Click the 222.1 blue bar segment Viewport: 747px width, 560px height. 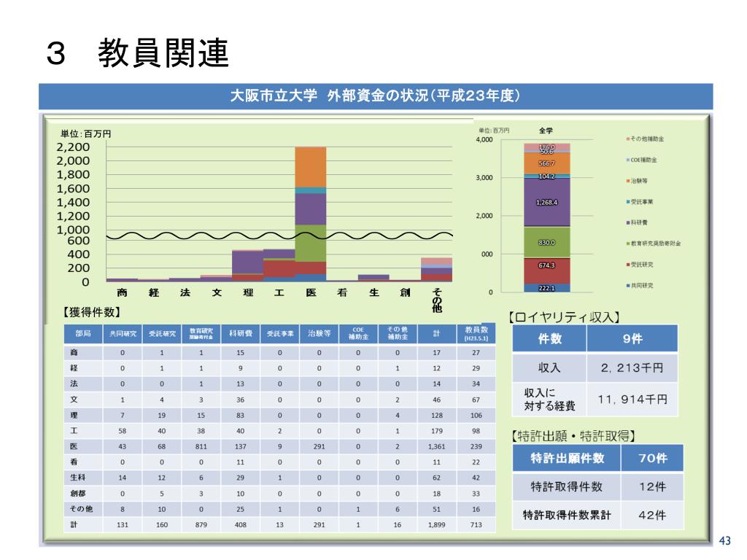(547, 288)
